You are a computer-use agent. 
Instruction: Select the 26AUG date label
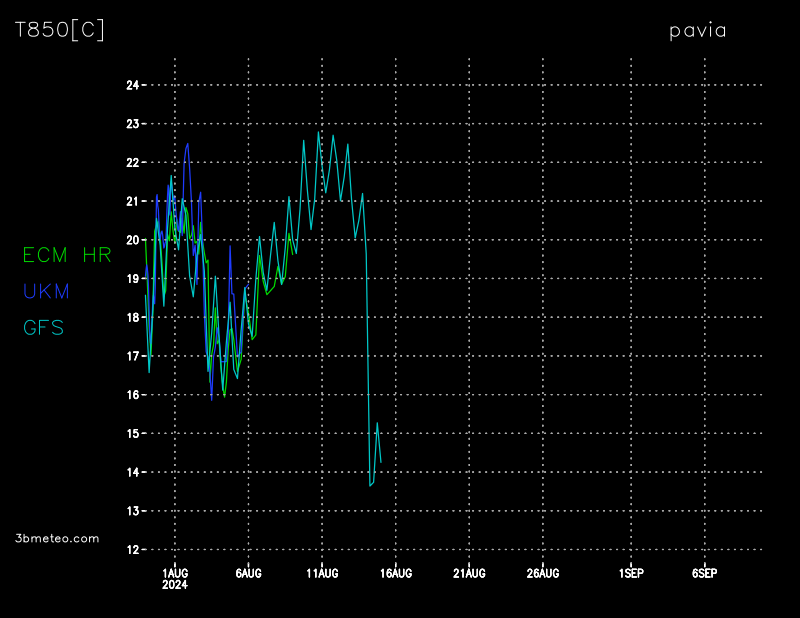click(542, 573)
